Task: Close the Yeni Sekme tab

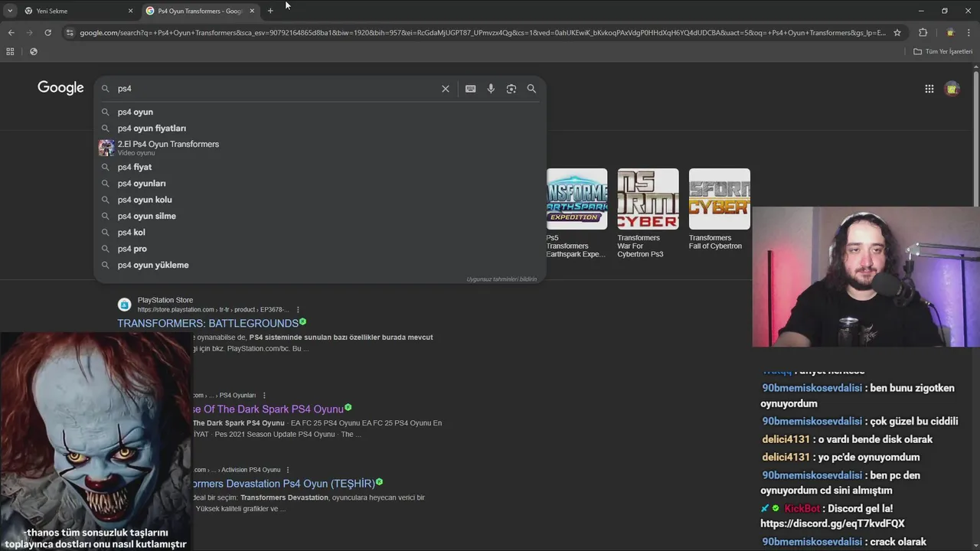Action: 130,11
